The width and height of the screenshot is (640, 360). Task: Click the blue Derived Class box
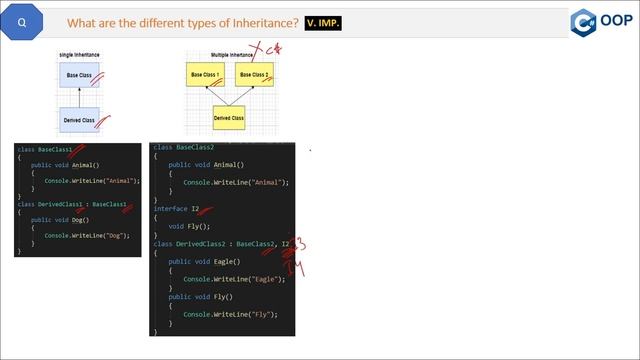click(79, 120)
